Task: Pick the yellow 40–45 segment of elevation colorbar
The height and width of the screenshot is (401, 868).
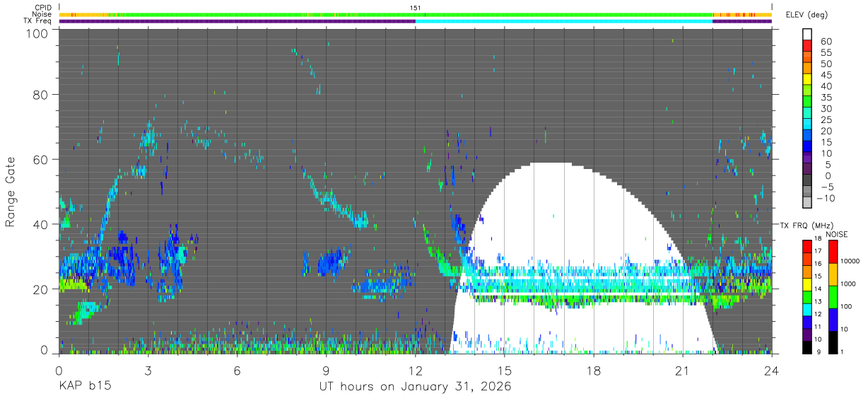Action: click(x=807, y=80)
